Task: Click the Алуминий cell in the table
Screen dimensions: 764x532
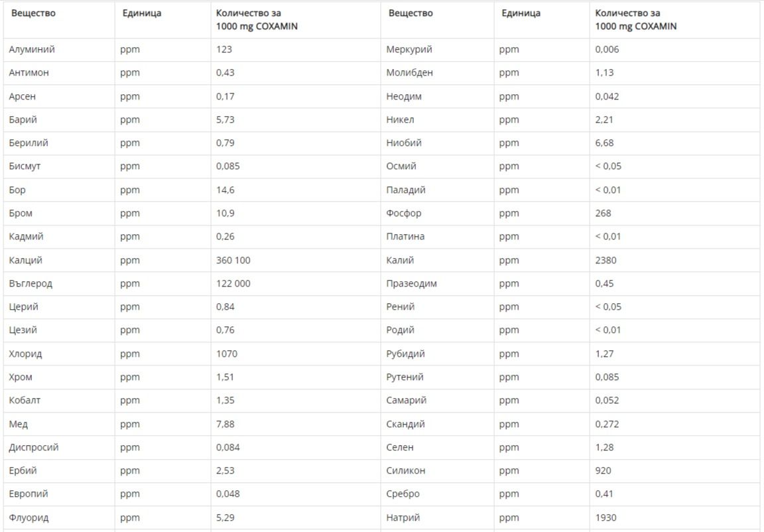Action: [x=32, y=50]
